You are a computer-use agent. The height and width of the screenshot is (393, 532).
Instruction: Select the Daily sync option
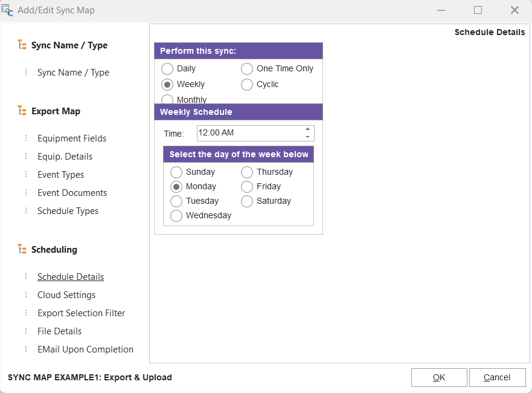[167, 69]
